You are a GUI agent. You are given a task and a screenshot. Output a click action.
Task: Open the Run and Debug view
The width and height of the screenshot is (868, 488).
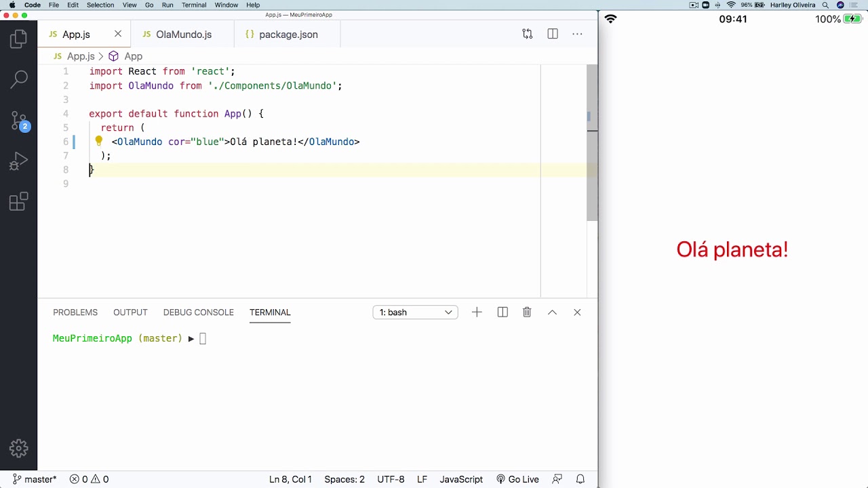pyautogui.click(x=19, y=161)
